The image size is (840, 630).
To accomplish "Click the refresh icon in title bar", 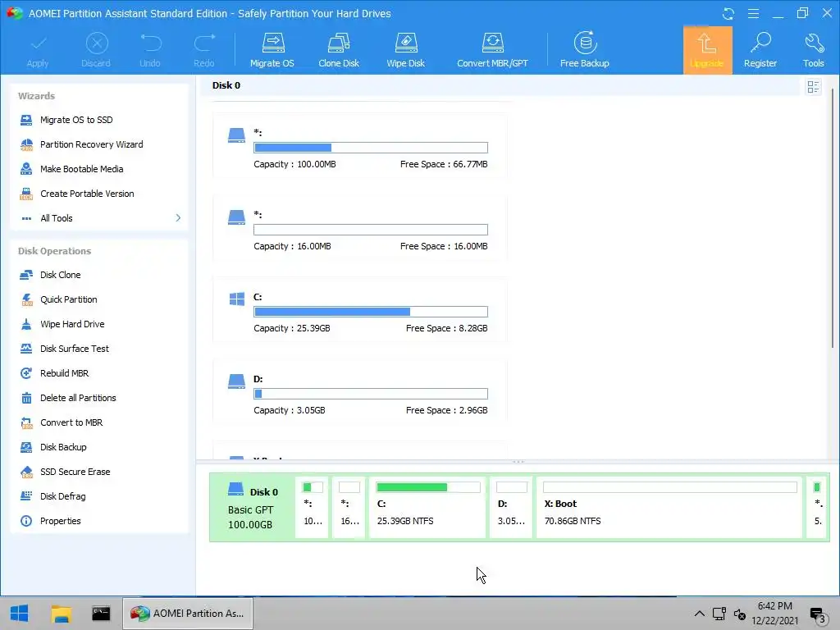I will tap(728, 13).
